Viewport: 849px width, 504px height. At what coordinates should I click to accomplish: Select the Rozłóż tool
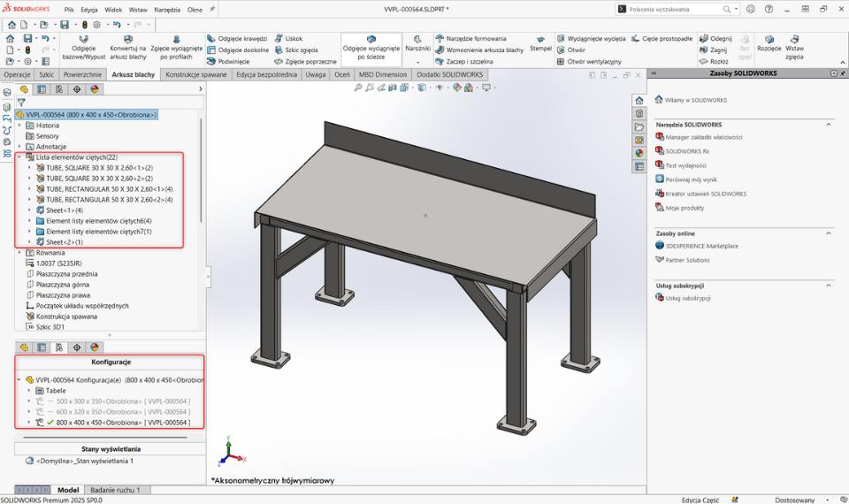(714, 61)
